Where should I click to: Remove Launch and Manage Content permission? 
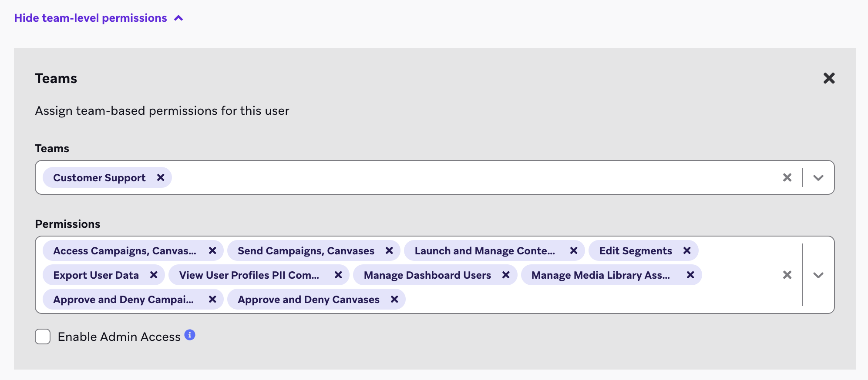[574, 250]
